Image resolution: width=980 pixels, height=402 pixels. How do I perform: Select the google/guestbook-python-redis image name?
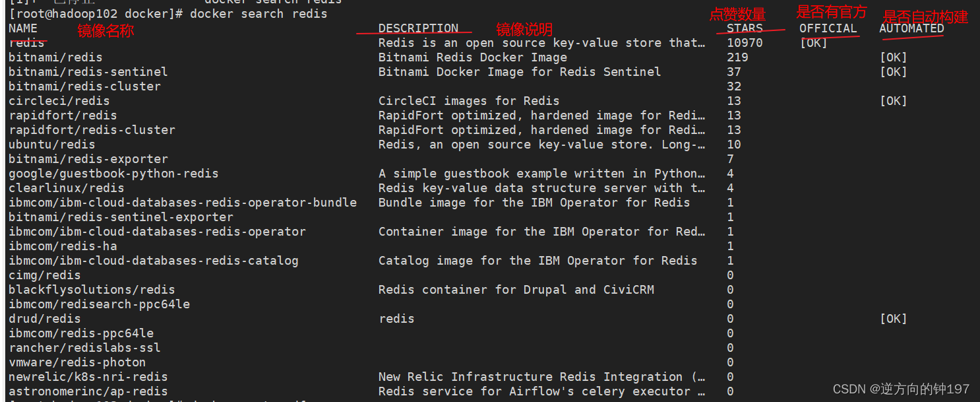(x=113, y=174)
